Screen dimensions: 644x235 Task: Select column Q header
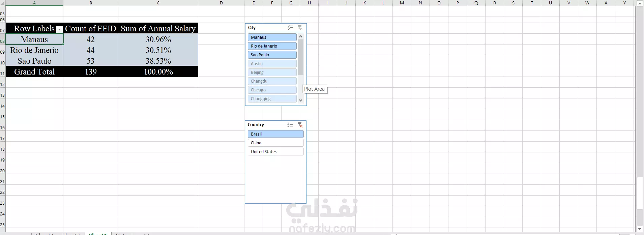tap(476, 3)
